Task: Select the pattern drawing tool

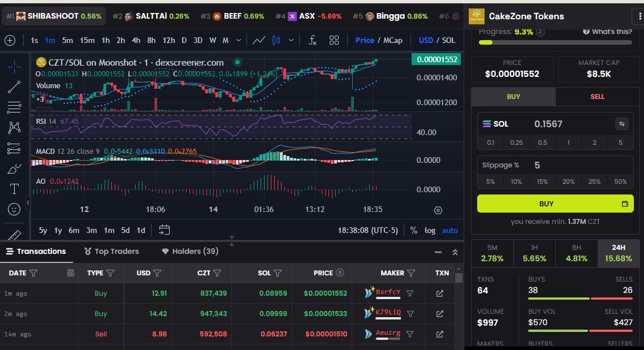Action: click(x=14, y=127)
